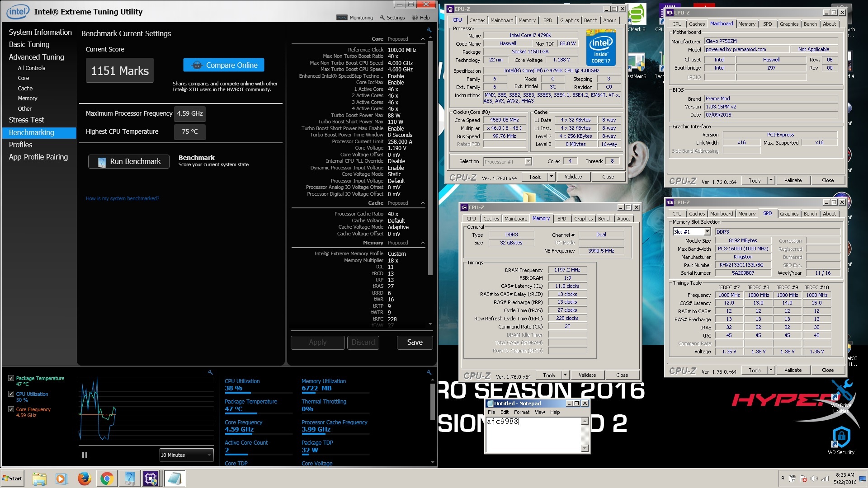
Task: Save the proposed XTU settings
Action: 415,343
